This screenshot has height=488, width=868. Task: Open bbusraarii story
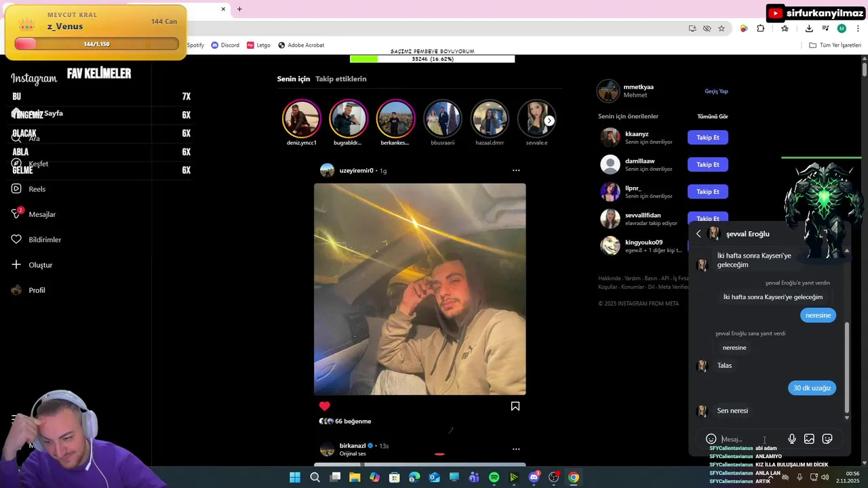[x=442, y=119]
